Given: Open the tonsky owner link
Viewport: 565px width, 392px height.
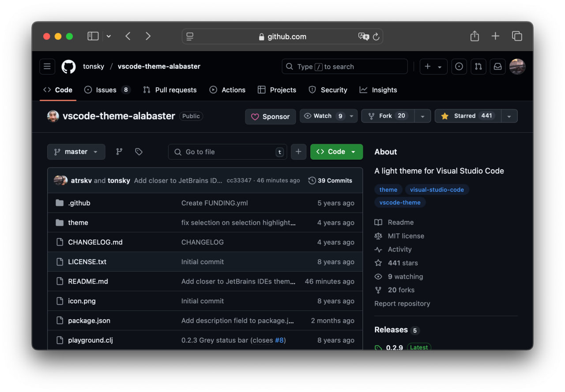Looking at the screenshot, I should coord(94,67).
